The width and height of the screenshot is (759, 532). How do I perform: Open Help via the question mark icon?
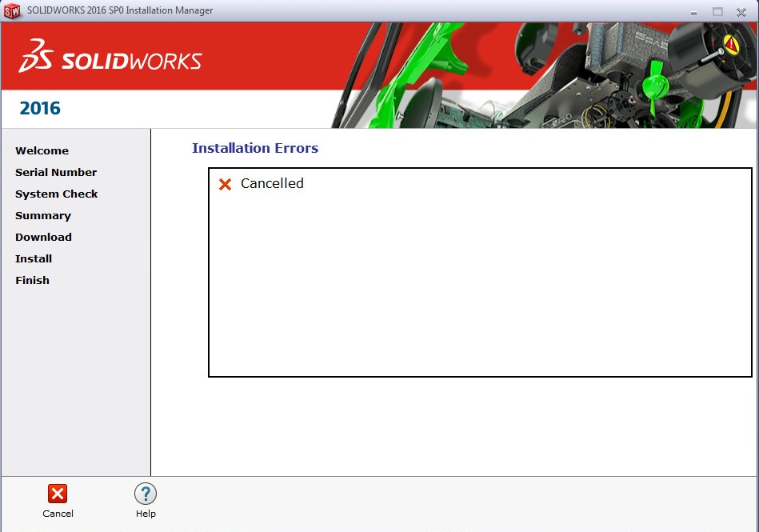(x=146, y=494)
